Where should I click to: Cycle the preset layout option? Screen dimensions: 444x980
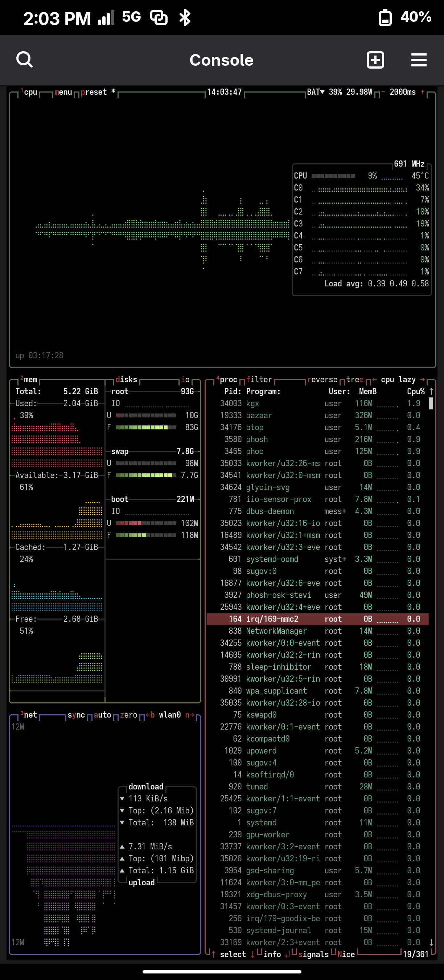94,92
